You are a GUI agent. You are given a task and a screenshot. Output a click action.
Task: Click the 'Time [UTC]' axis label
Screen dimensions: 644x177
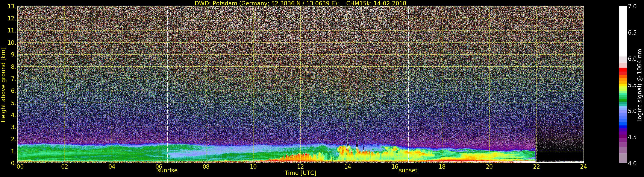(300, 173)
